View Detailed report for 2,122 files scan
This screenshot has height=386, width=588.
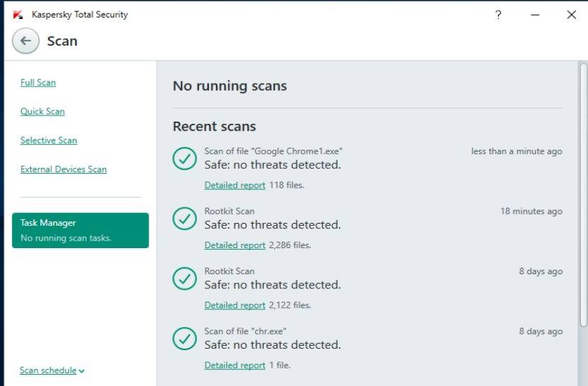(x=234, y=305)
